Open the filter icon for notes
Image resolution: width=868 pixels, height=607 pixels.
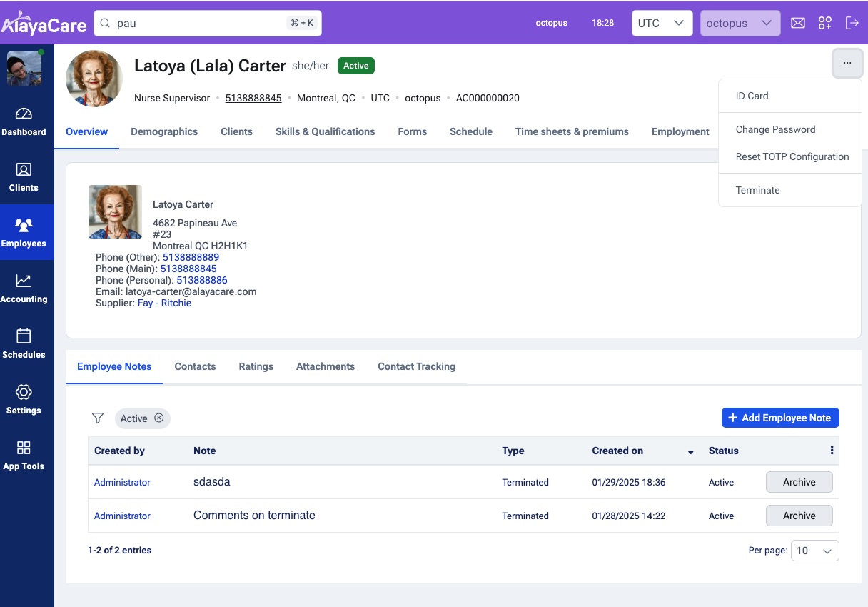[98, 418]
